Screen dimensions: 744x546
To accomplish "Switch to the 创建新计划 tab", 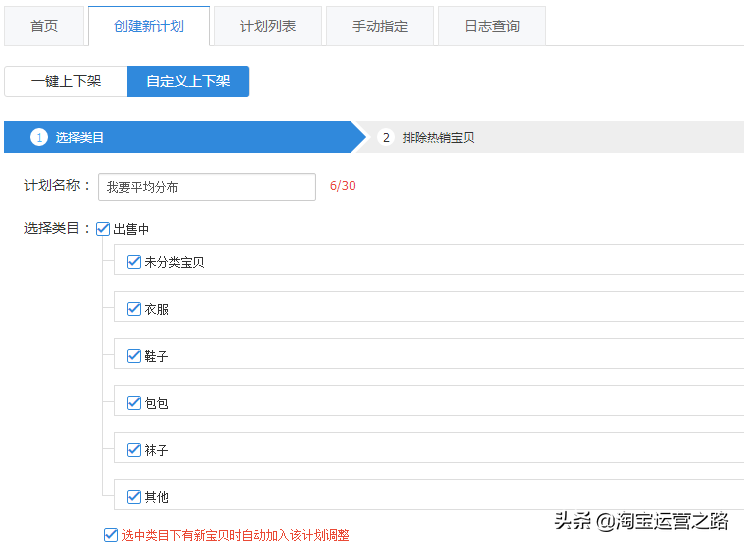I will pyautogui.click(x=149, y=26).
